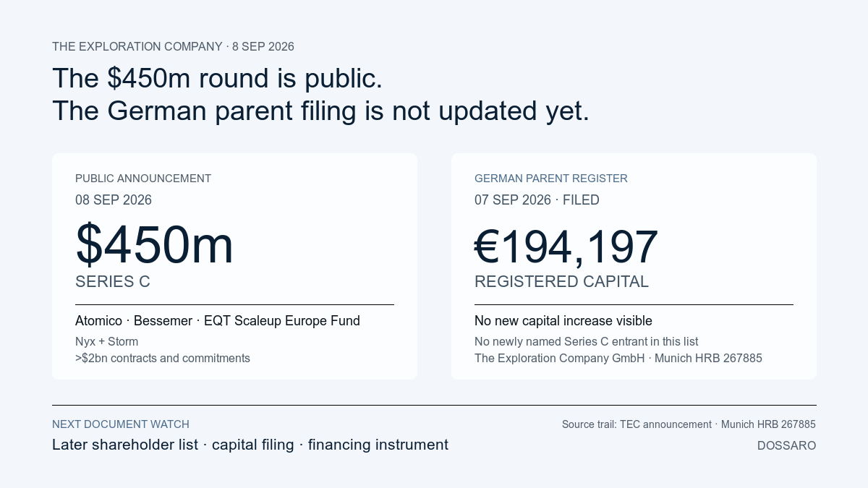Click the SERIES C label
The width and height of the screenshot is (868, 488).
(113, 282)
